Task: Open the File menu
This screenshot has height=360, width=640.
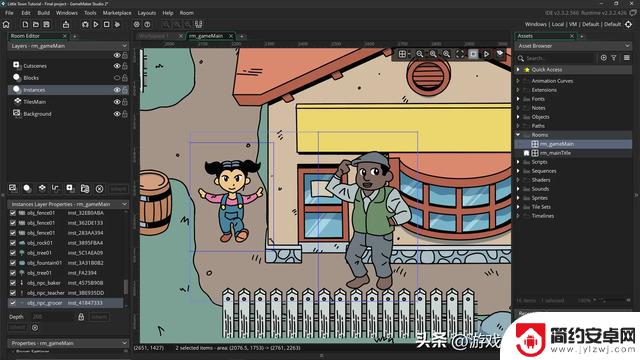Action: coord(9,13)
